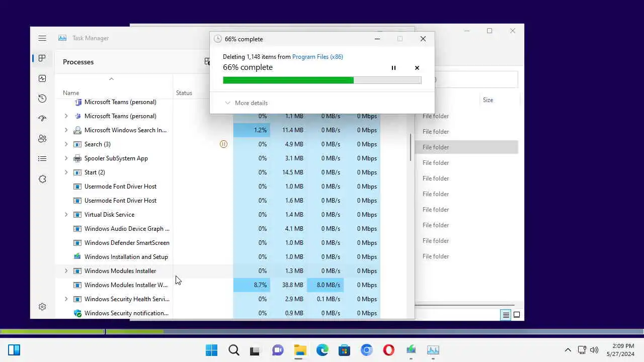Click 14.5 MB memory cell
This screenshot has width=644, height=362.
pos(288,172)
